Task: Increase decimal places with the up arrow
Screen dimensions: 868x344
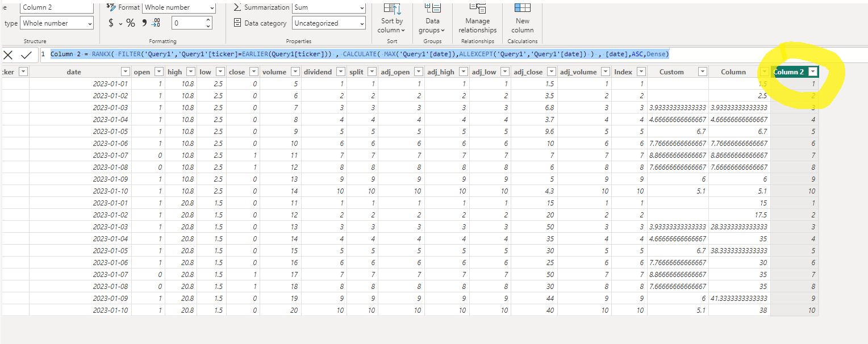Action: click(208, 20)
